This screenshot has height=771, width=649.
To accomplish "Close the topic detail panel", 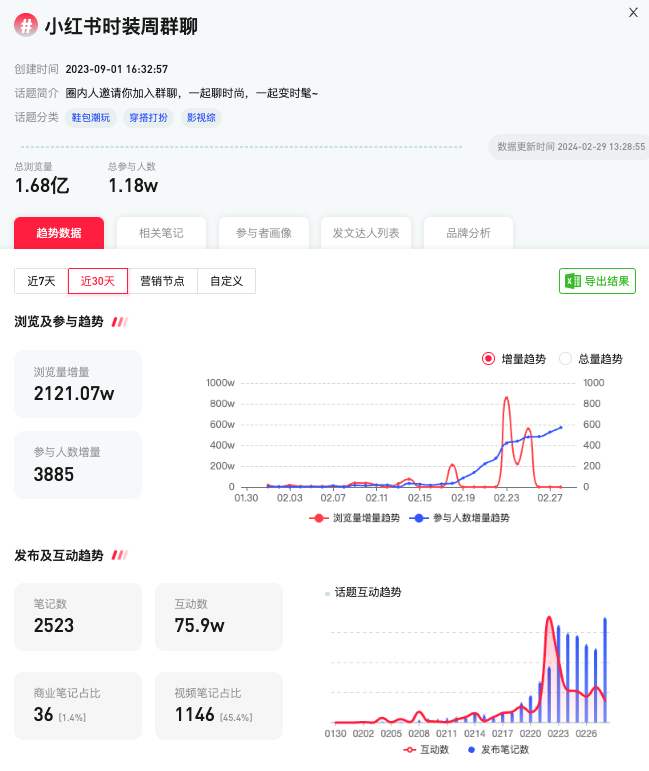I will coord(633,12).
